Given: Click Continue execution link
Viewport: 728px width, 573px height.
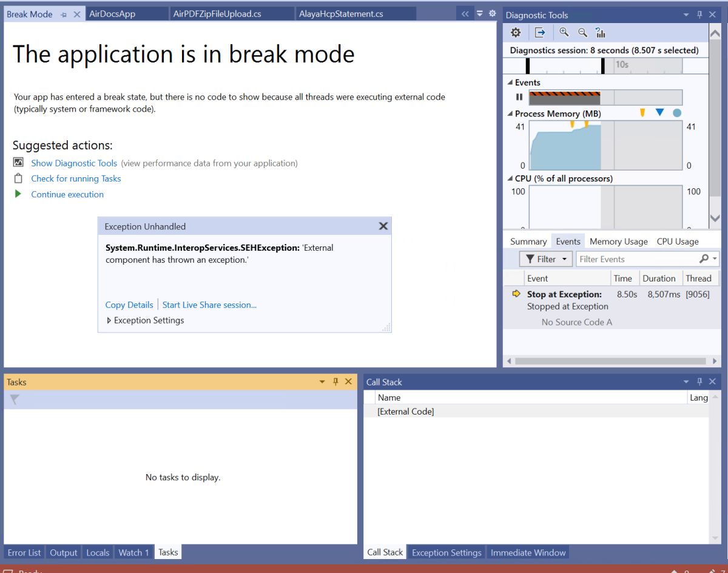Looking at the screenshot, I should click(67, 194).
